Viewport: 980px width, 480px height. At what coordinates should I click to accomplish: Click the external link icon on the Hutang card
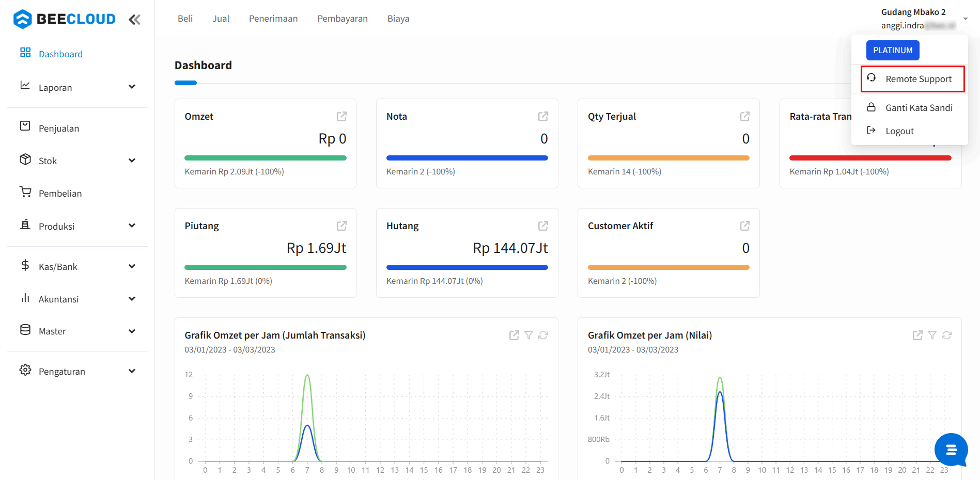(x=543, y=226)
